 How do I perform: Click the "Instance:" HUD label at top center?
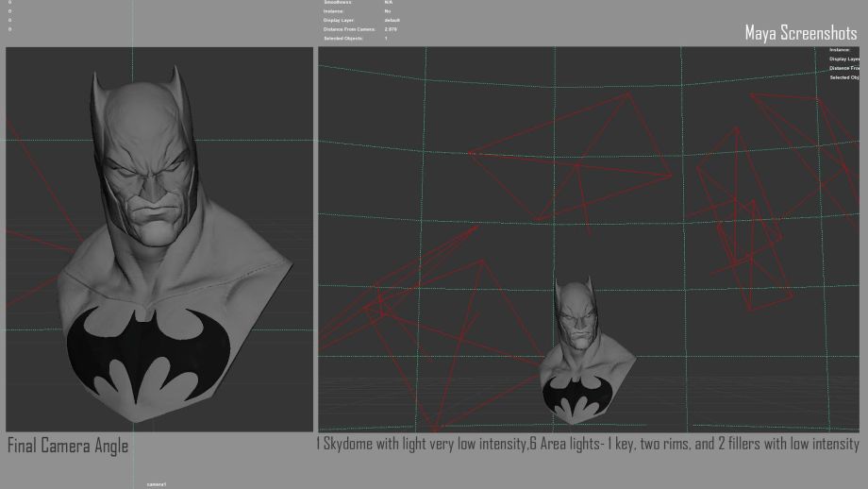[x=333, y=11]
